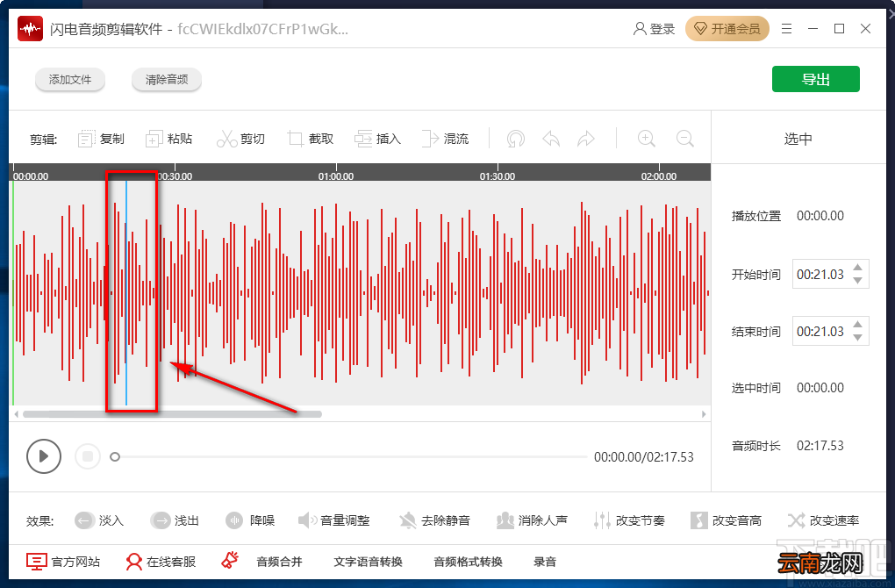
Task: Open Online Support (在线客服)
Action: (x=161, y=562)
